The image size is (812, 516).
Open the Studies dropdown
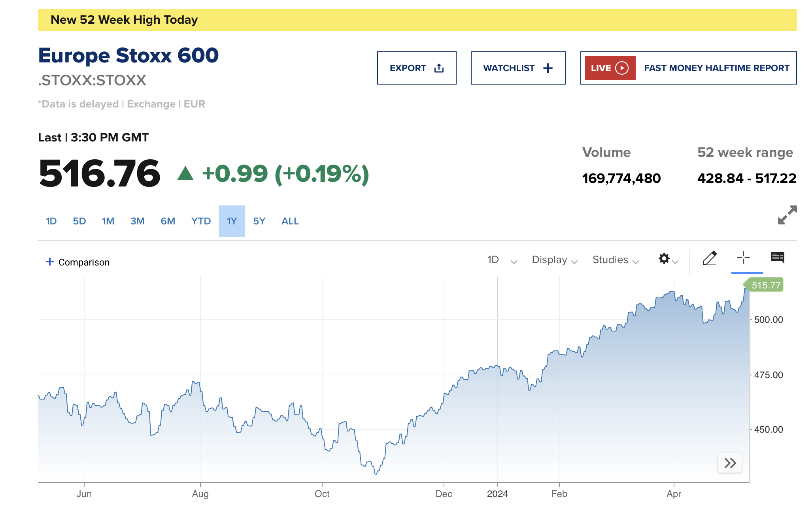[615, 260]
